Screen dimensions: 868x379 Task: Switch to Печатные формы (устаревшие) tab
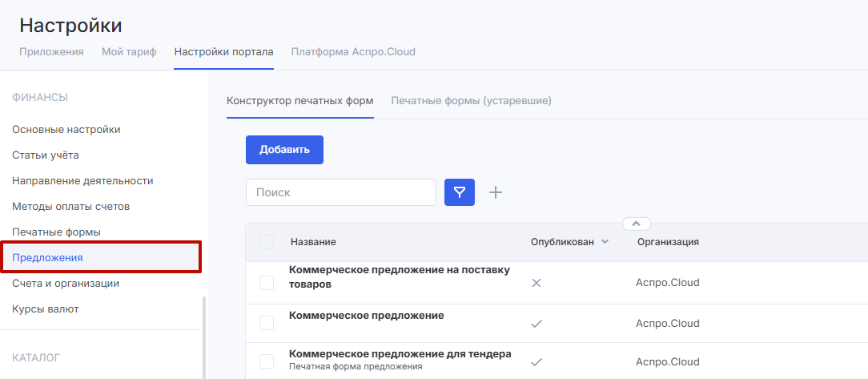(x=471, y=101)
